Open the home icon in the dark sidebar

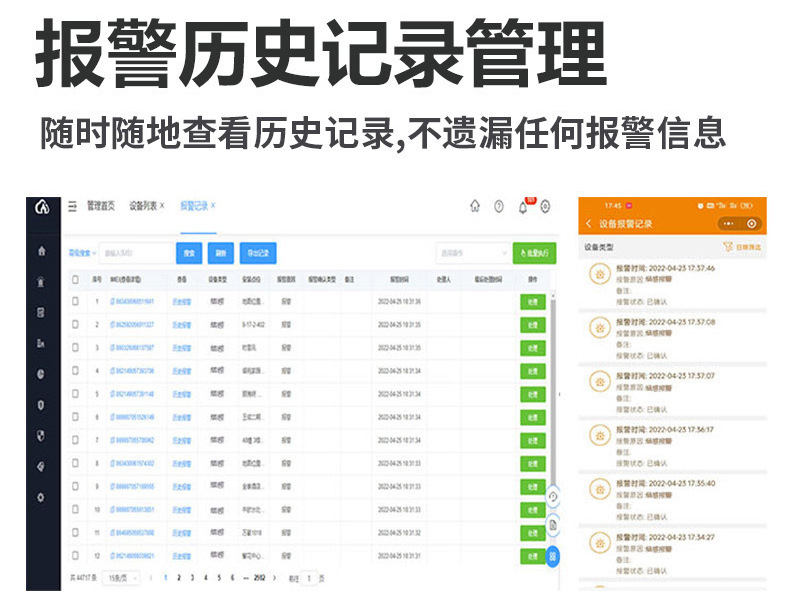(42, 250)
